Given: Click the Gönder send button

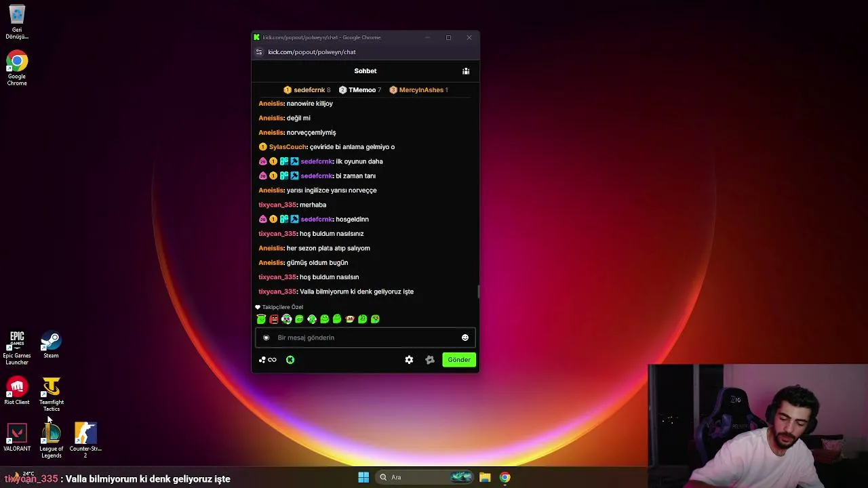Looking at the screenshot, I should [459, 360].
